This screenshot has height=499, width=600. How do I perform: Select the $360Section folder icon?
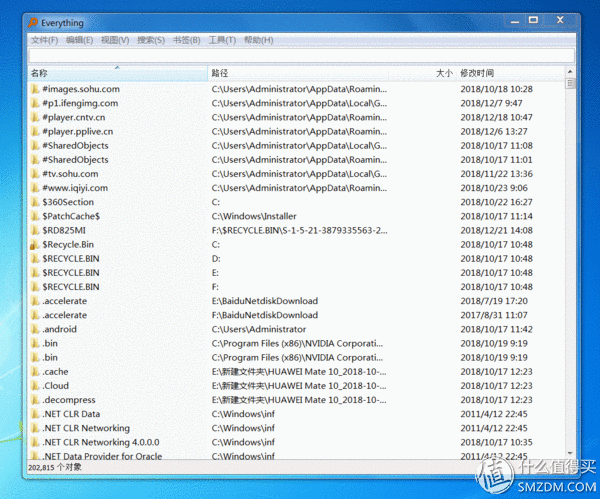coord(35,202)
